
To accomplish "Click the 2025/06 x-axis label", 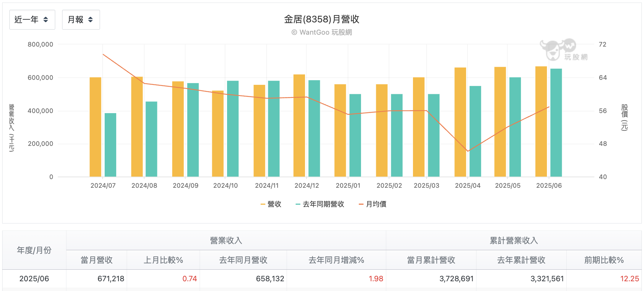I will click(549, 186).
